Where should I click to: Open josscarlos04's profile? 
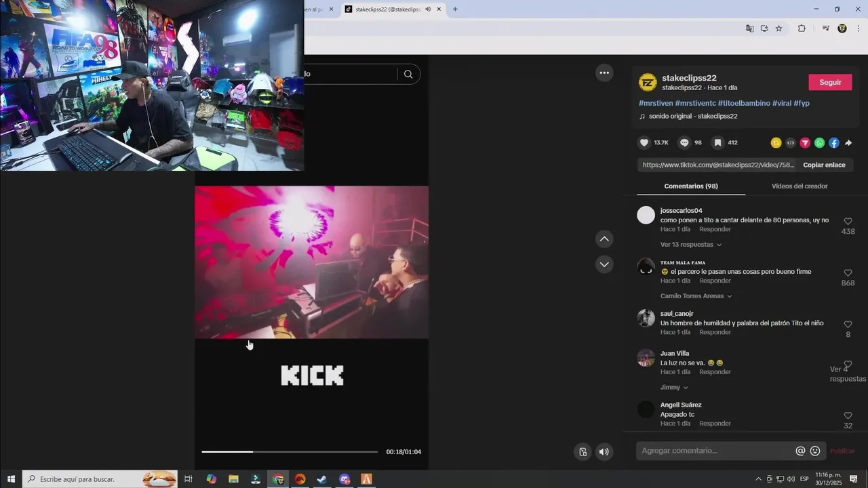(681, 211)
